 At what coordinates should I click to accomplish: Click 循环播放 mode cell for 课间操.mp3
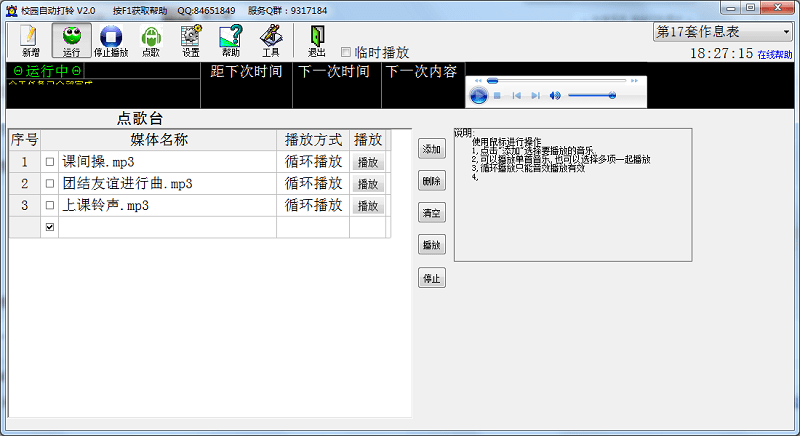[313, 161]
